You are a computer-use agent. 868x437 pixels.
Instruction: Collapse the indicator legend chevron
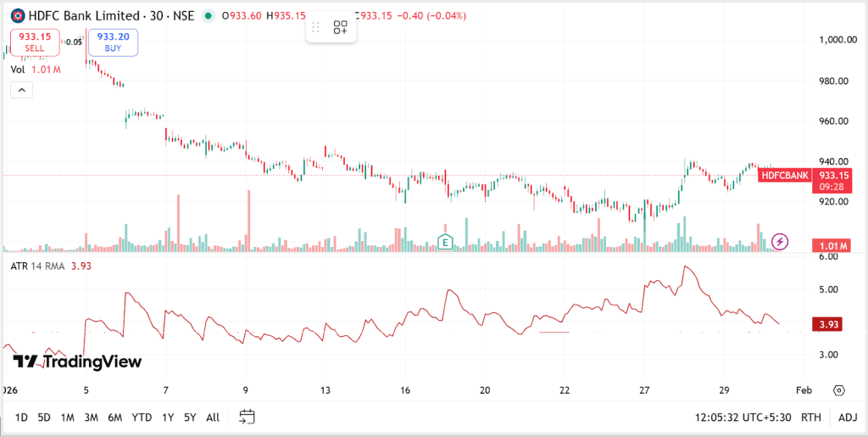[21, 89]
